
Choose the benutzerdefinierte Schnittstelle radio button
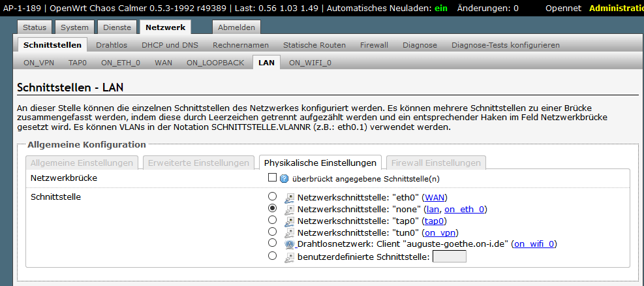coord(272,256)
